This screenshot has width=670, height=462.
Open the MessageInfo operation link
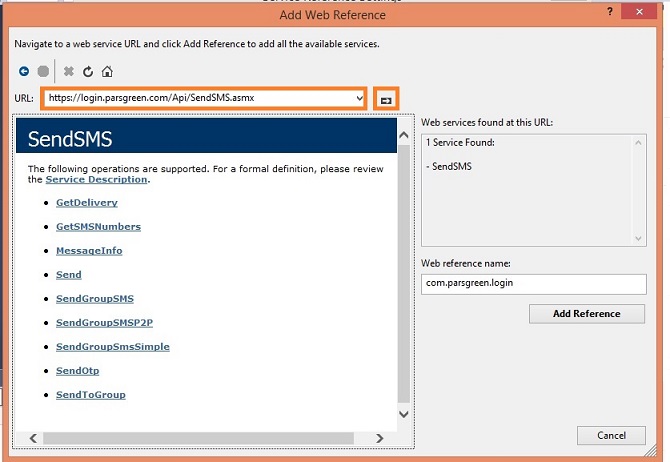(89, 251)
